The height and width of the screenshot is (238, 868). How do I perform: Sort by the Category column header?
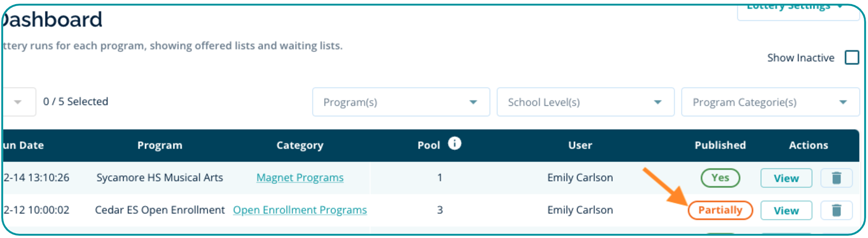(300, 146)
